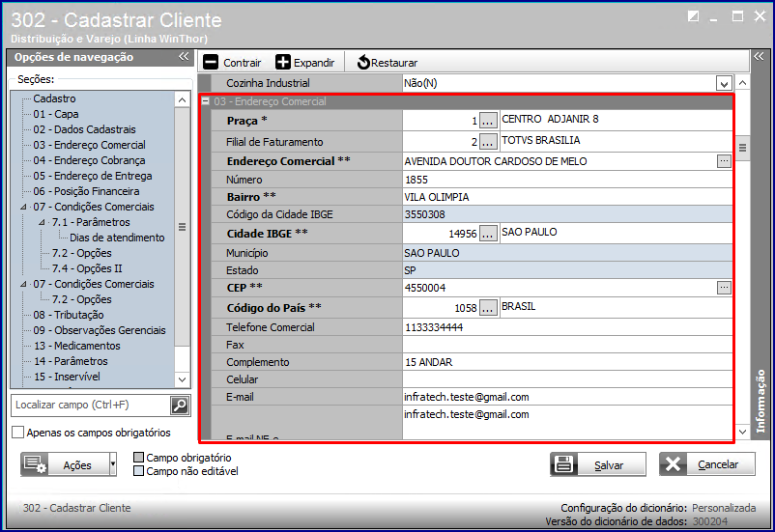Click the Cancelar button label
Screen dimensions: 775x532
718,464
